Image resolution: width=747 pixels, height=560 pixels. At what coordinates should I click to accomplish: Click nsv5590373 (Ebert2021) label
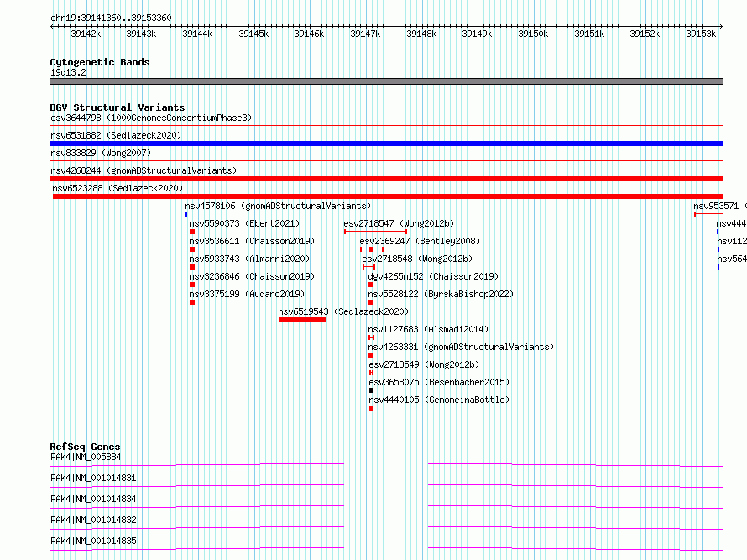pos(244,223)
